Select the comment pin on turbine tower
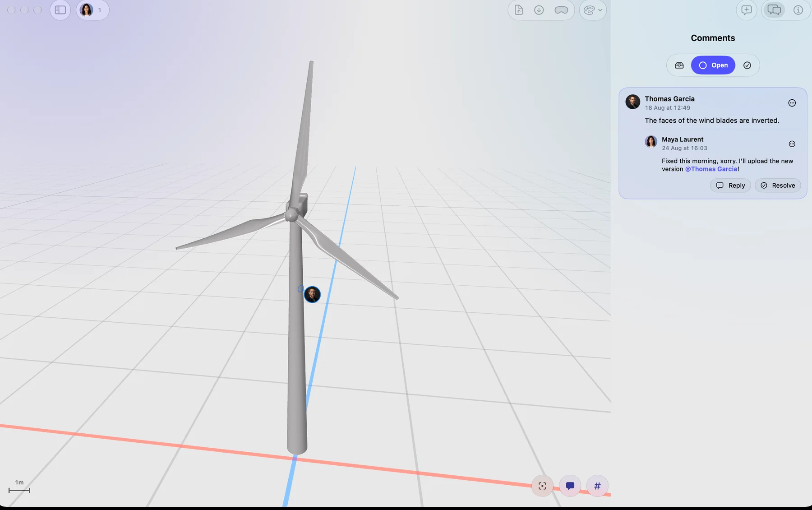 [x=312, y=294]
